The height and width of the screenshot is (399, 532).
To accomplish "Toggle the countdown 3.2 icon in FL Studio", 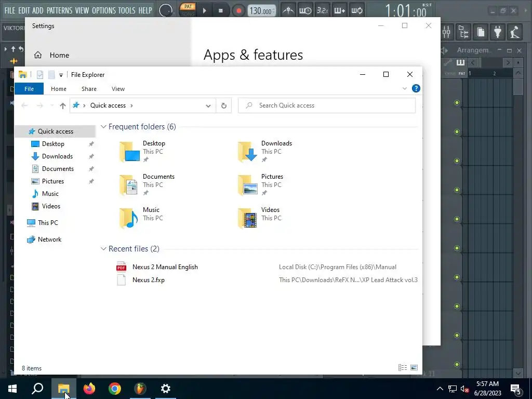I will tap(322, 10).
